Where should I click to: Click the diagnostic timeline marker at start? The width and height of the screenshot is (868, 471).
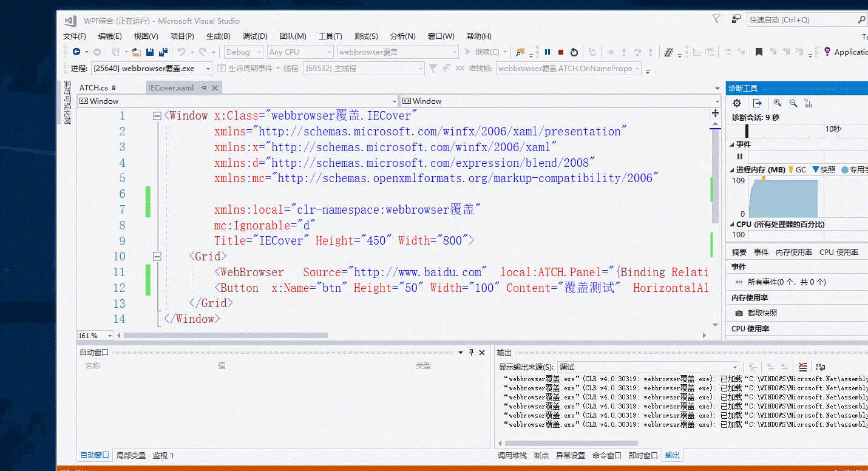click(x=747, y=130)
